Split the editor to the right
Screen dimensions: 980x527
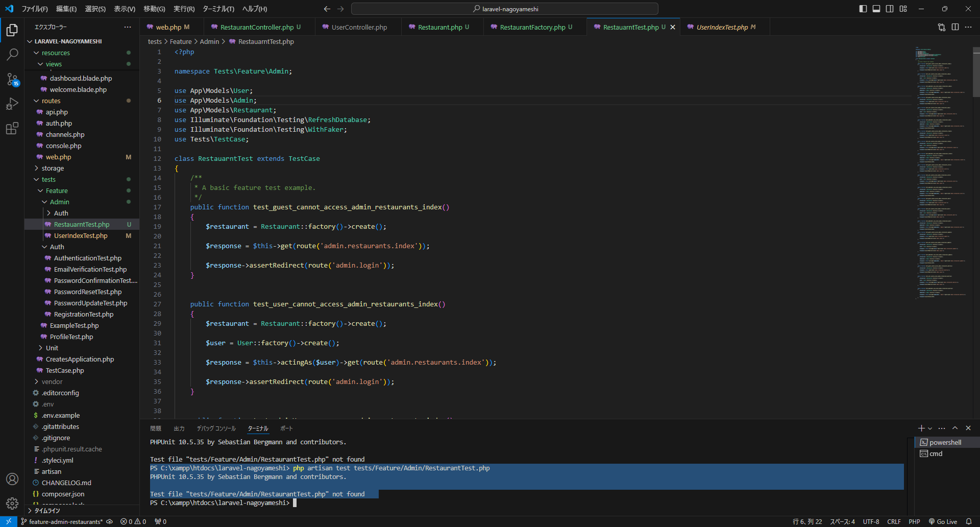pyautogui.click(x=955, y=27)
